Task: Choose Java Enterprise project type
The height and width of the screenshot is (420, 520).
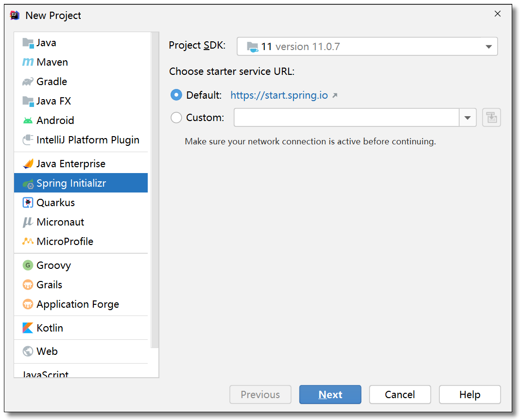Action: tap(70, 164)
